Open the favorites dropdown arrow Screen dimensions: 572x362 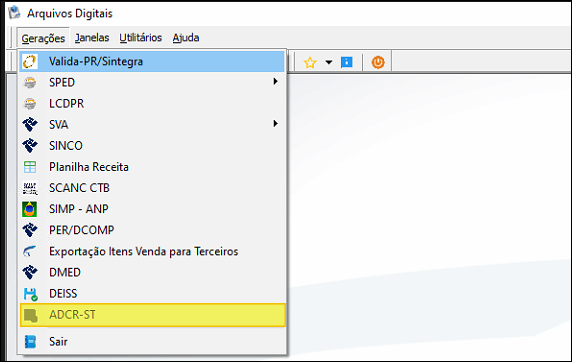(329, 62)
